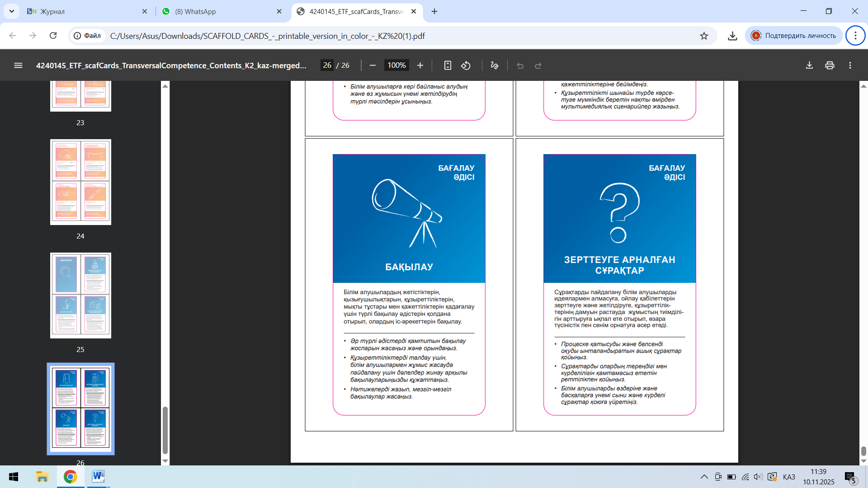Print the PDF document
The image size is (868, 488).
(x=830, y=66)
